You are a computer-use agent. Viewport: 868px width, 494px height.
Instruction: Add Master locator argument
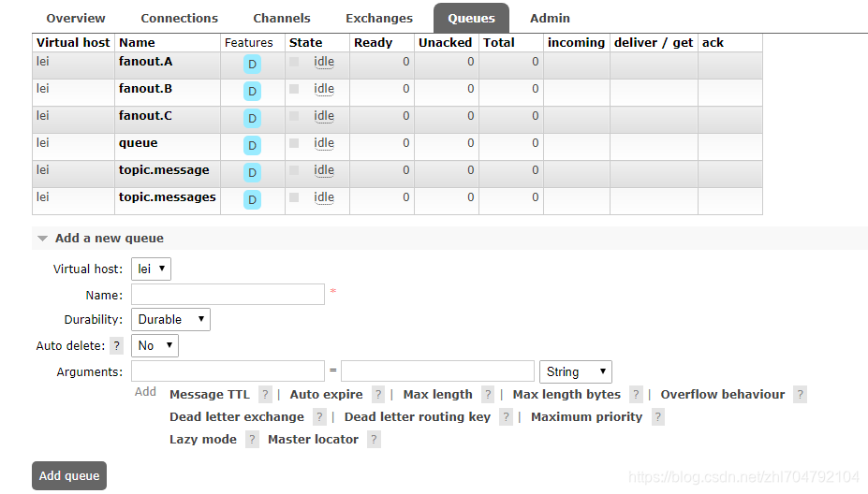[314, 440]
